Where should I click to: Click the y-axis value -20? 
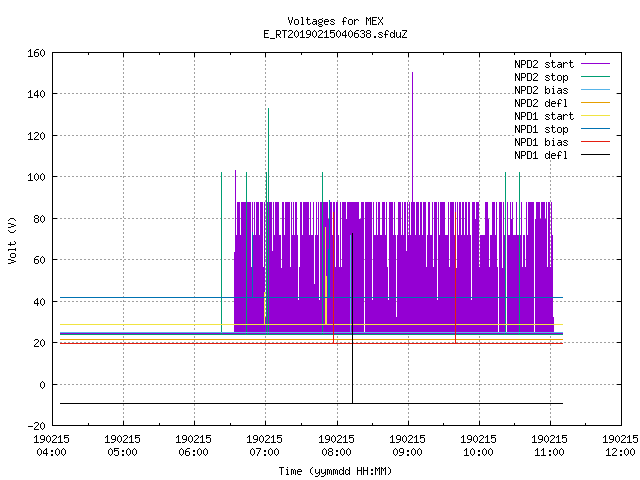click(36, 426)
